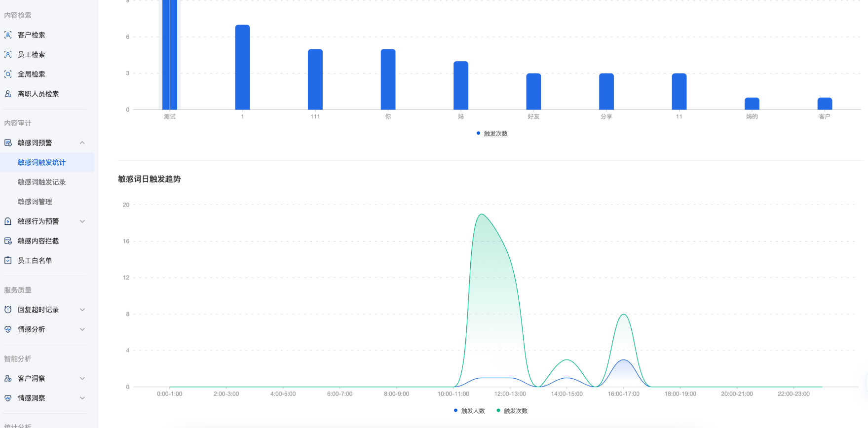
Task: Click the 16:00-17:00 axis label
Action: click(624, 394)
